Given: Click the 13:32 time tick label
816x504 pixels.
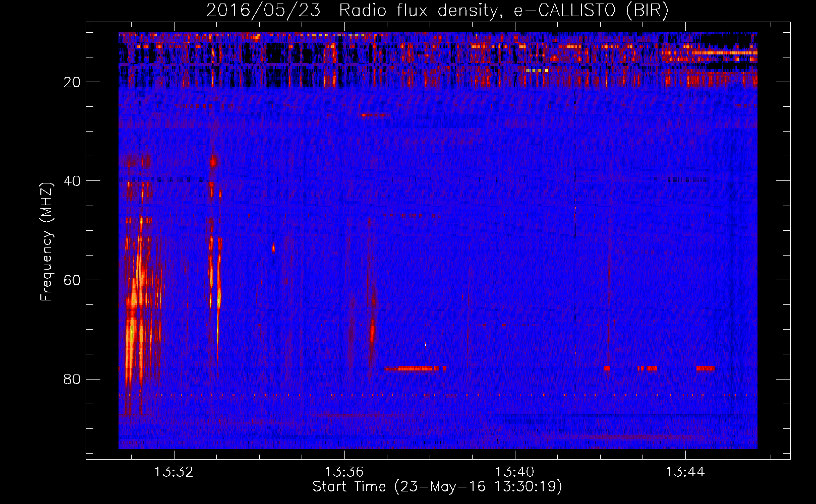Looking at the screenshot, I should click(174, 472).
